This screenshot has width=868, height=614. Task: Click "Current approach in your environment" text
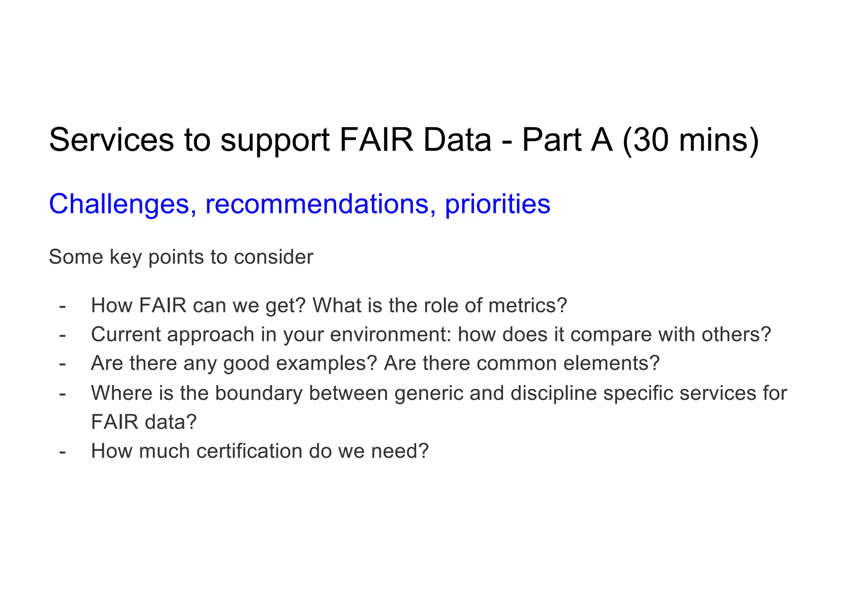tap(271, 335)
